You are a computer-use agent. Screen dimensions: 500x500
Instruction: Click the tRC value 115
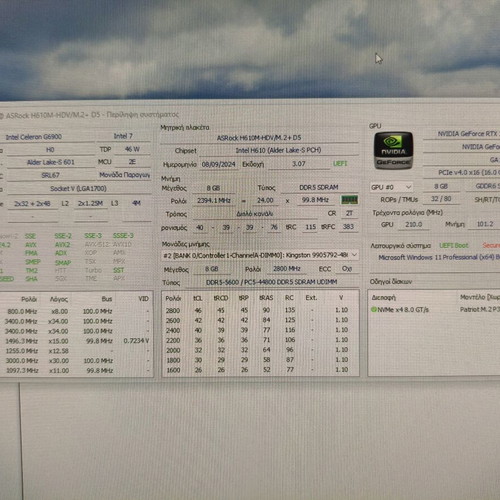click(311, 227)
